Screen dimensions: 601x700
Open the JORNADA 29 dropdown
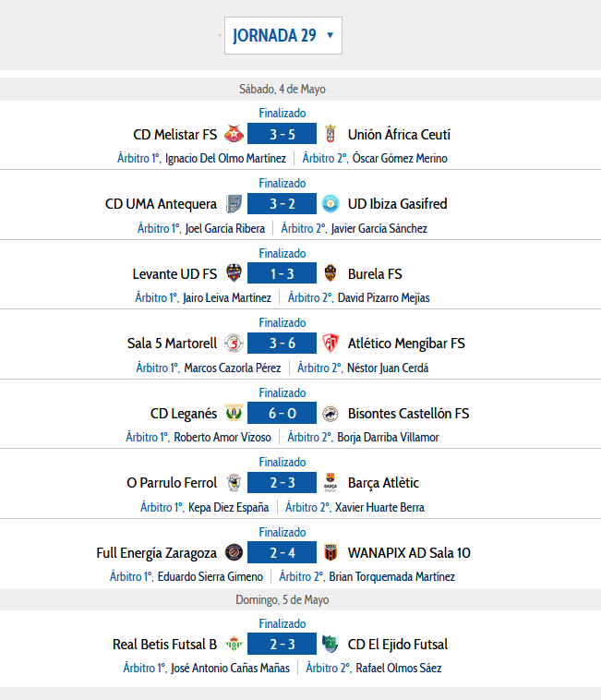click(x=282, y=36)
